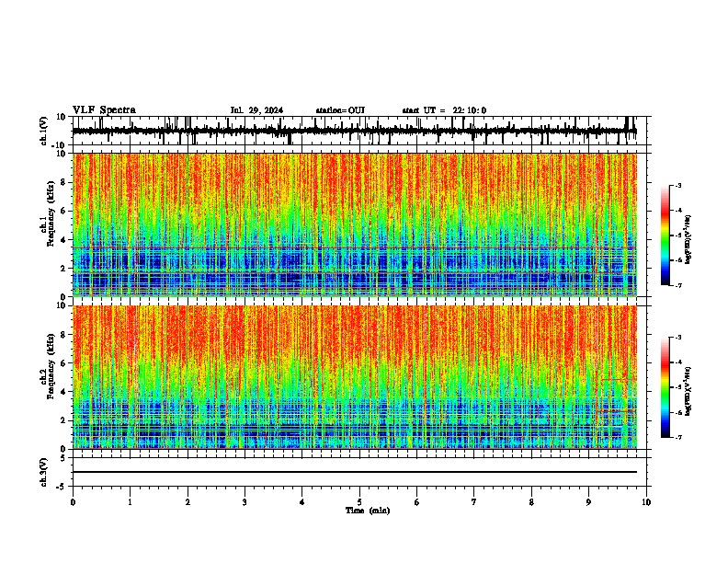Click the '6' kHz tick on ch.1 spectrogram
Image resolution: width=728 pixels, height=563 pixels.
coord(63,212)
